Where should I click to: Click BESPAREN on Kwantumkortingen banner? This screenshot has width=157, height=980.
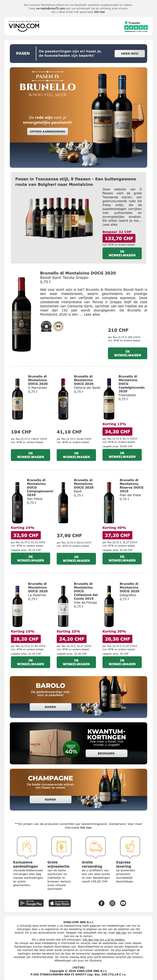tap(106, 753)
